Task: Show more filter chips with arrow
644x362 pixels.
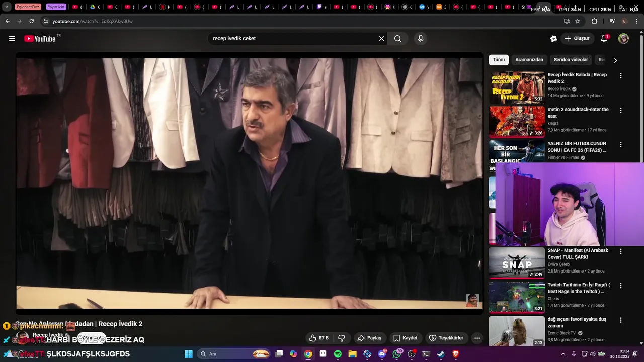Action: 615,60
